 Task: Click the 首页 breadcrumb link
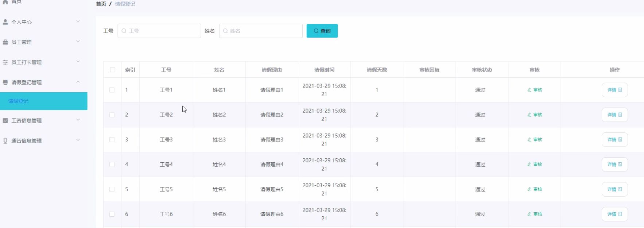pos(101,4)
